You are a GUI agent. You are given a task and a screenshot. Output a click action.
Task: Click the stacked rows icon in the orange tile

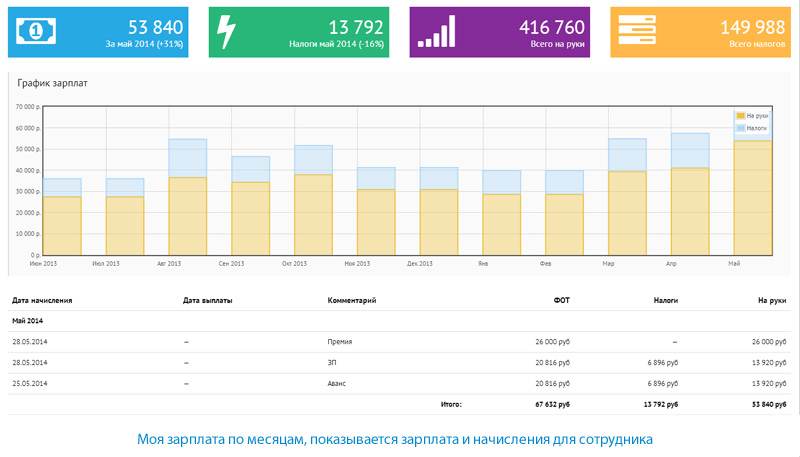(x=638, y=32)
